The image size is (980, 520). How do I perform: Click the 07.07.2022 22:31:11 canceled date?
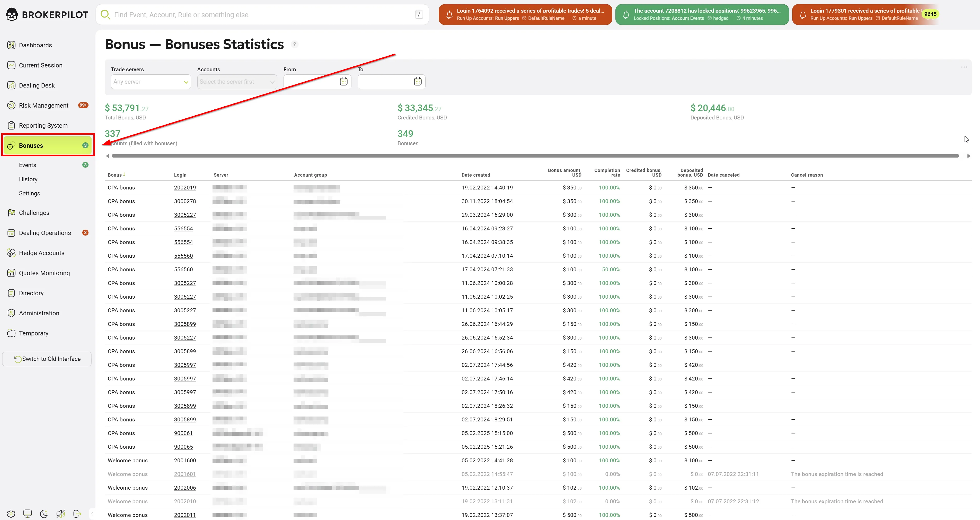733,474
